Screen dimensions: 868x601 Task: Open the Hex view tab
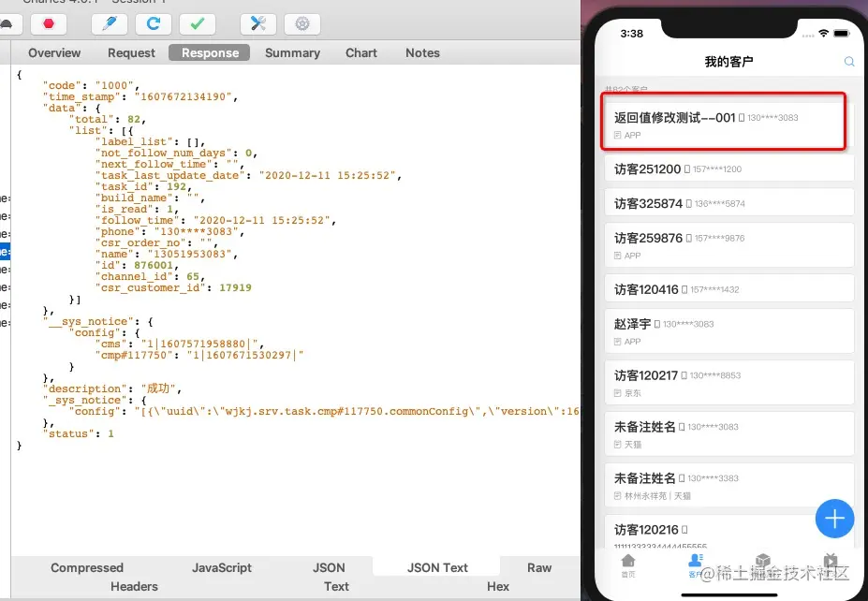[497, 587]
